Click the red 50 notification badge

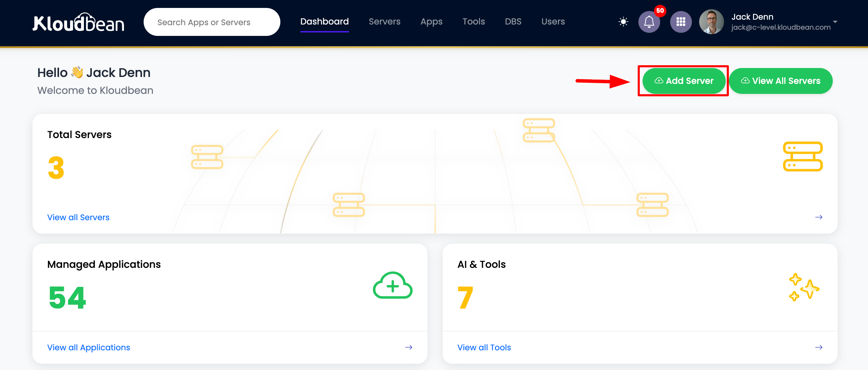pos(660,11)
